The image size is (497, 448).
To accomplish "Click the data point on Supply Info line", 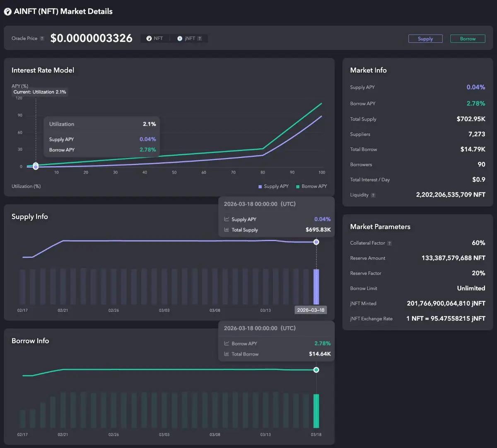I will click(x=316, y=242).
